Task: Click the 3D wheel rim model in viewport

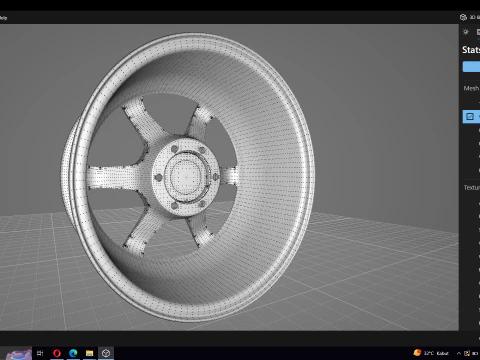Action: pos(188,177)
